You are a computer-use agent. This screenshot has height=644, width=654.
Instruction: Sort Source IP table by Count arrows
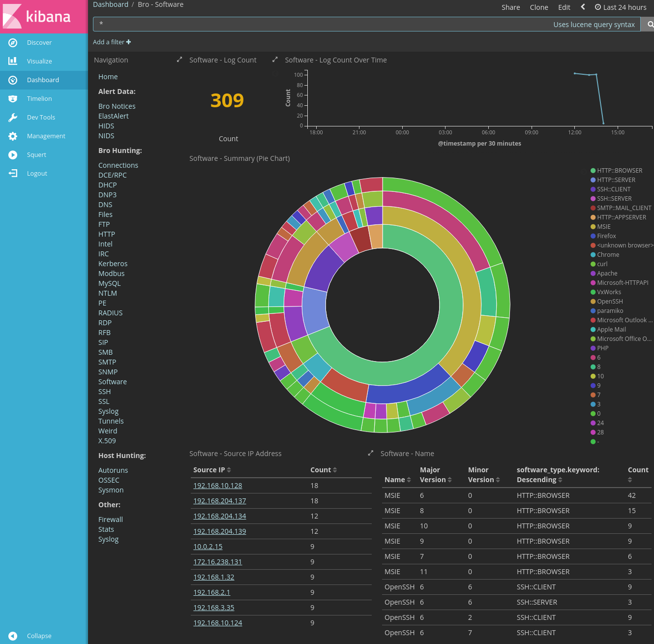[335, 470]
